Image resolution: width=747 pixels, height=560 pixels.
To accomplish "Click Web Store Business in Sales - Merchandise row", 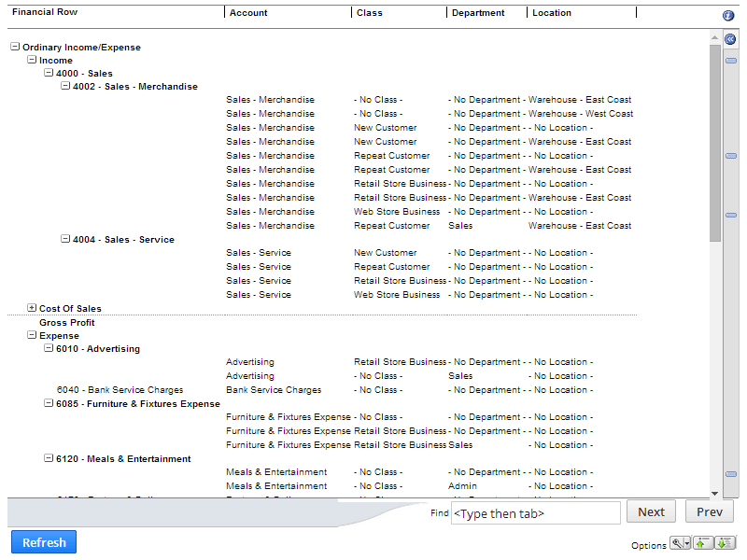I will 396,212.
